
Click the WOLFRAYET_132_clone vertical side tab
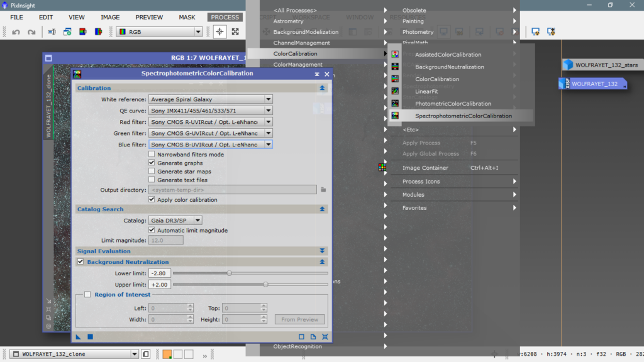(x=48, y=106)
